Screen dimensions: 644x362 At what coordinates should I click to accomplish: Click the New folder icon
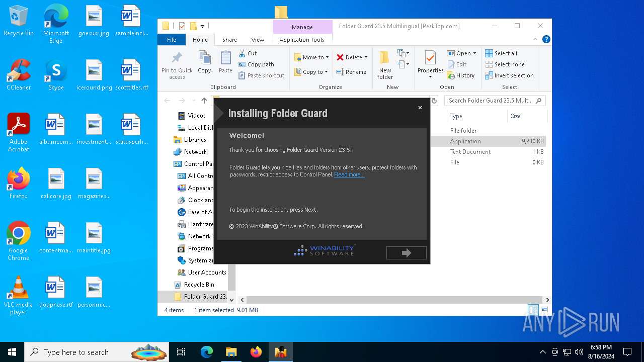(x=385, y=58)
